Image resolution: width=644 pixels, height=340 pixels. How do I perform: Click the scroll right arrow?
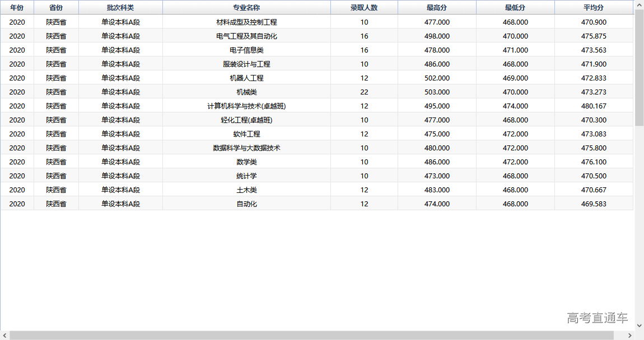(629, 336)
